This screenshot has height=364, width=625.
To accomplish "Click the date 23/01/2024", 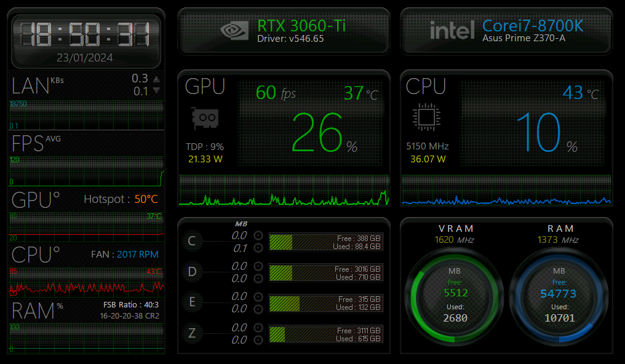I will pos(84,58).
